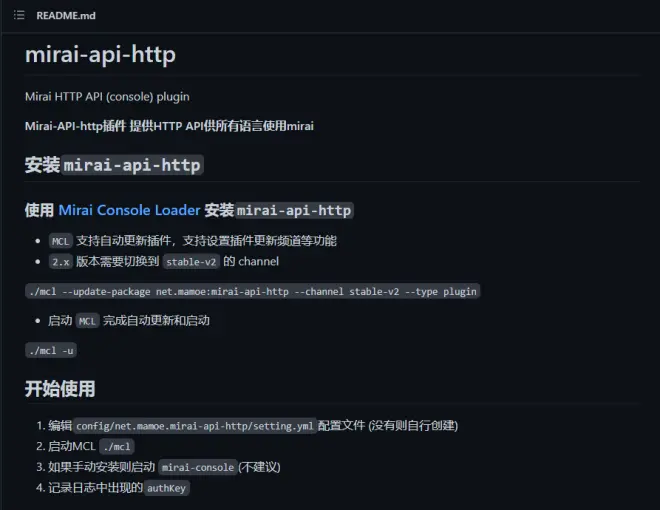
Task: Click 'Mirai HTTP API (console) plugin' text
Action: pos(107,97)
